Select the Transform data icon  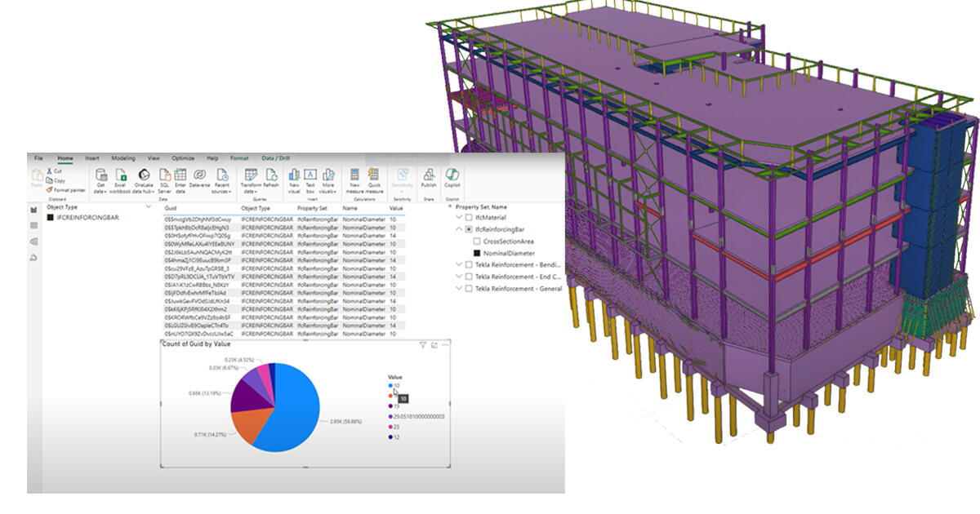250,173
